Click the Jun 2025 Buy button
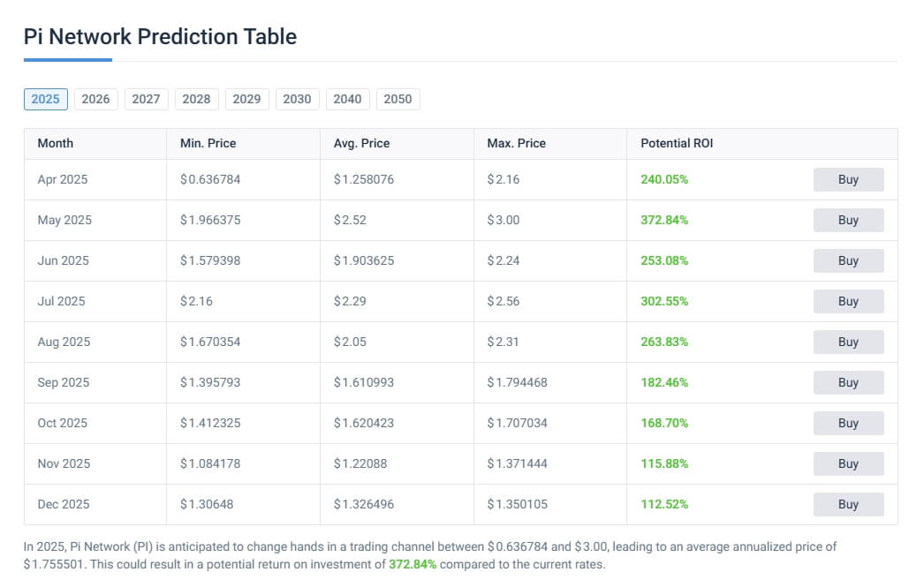 (x=848, y=260)
